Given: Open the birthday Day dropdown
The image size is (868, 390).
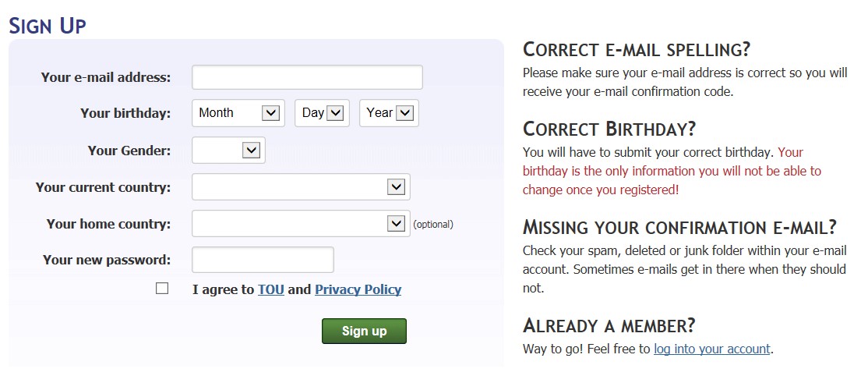Looking at the screenshot, I should click(x=322, y=113).
